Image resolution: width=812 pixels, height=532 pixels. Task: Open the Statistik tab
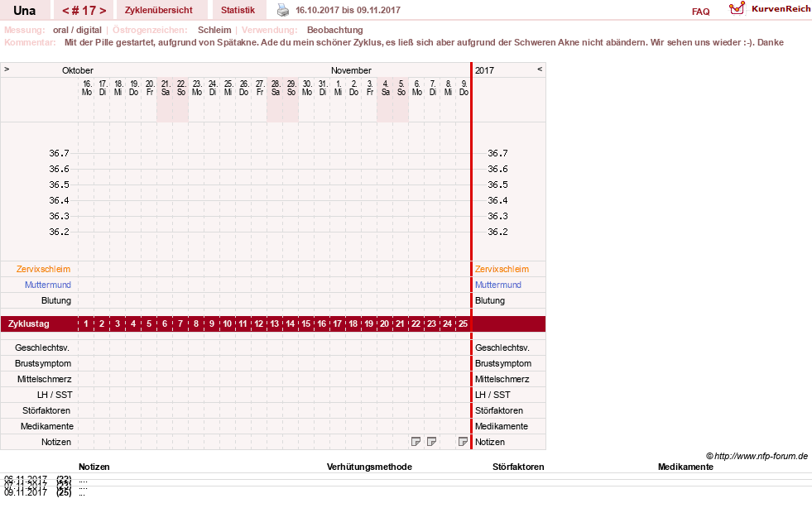point(238,11)
